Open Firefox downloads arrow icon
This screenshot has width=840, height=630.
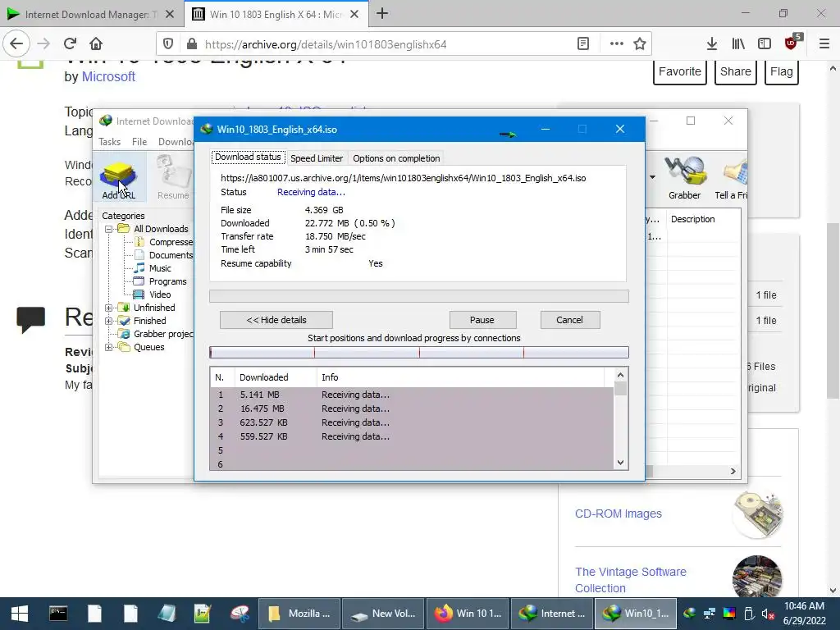[711, 44]
